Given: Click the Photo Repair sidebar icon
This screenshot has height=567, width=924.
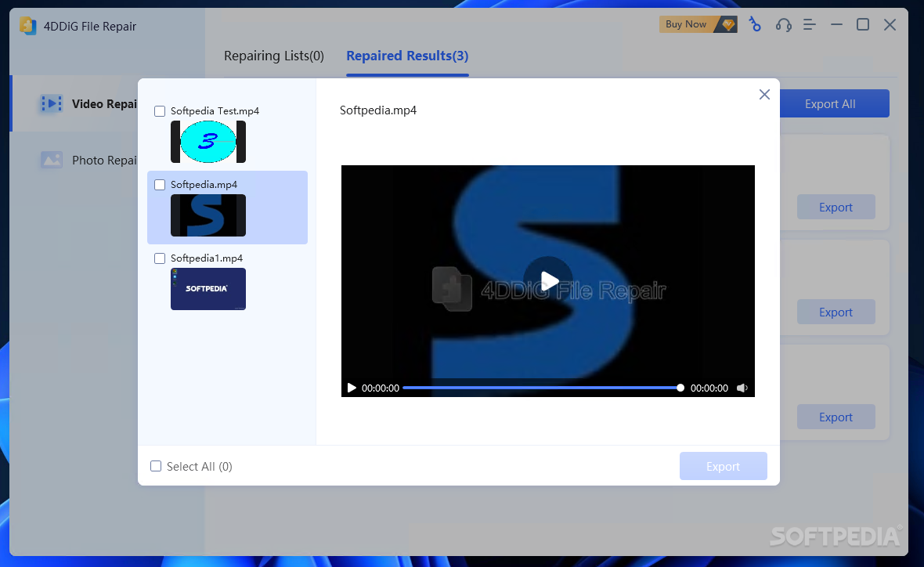Looking at the screenshot, I should pos(51,160).
